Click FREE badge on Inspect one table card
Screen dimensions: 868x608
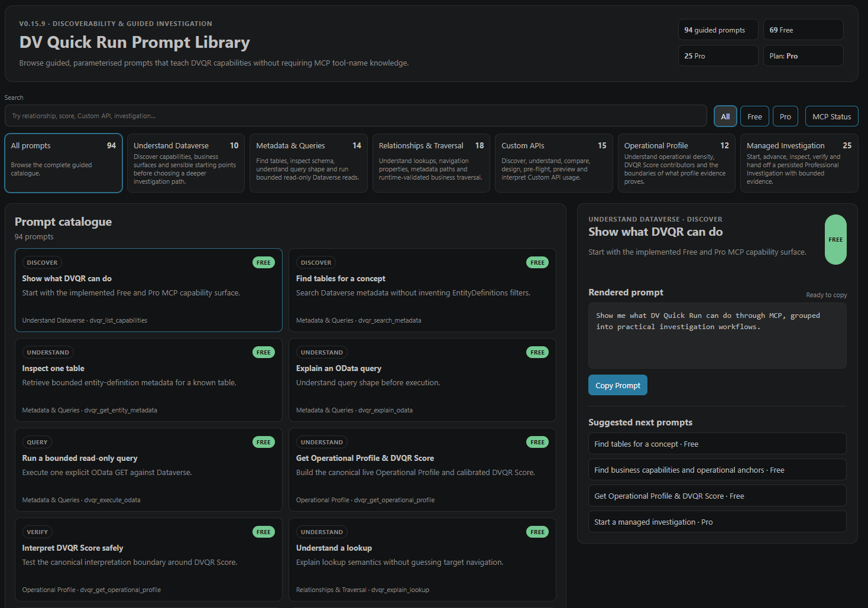[x=263, y=352]
